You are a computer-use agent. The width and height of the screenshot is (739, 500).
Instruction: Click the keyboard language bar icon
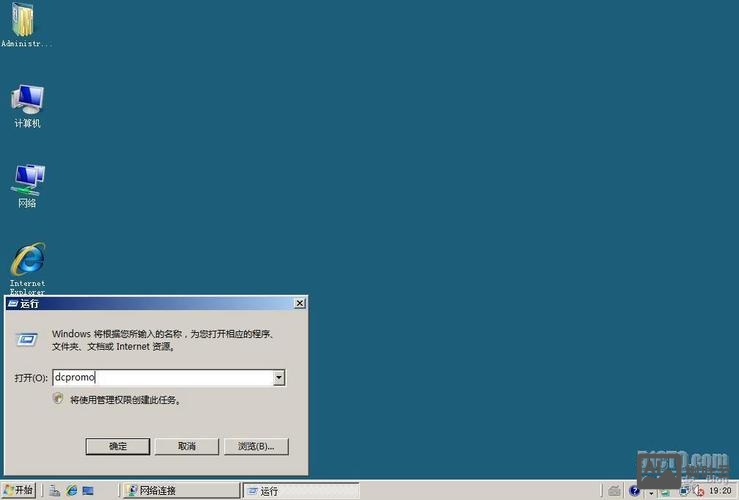612,491
